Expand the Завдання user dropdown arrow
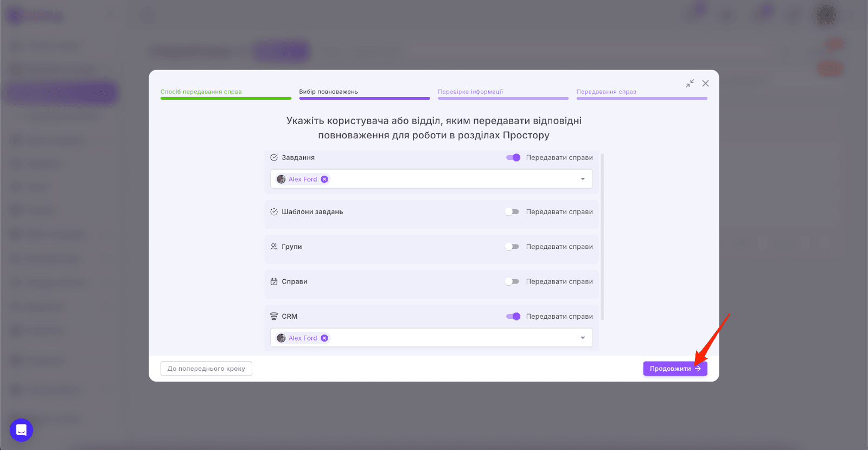Image resolution: width=868 pixels, height=450 pixels. point(583,179)
